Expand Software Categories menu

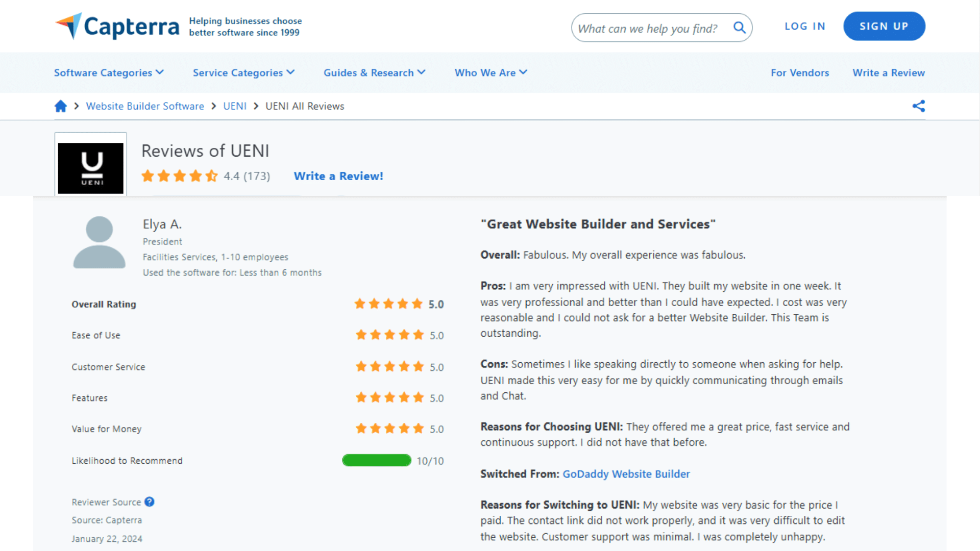coord(109,72)
